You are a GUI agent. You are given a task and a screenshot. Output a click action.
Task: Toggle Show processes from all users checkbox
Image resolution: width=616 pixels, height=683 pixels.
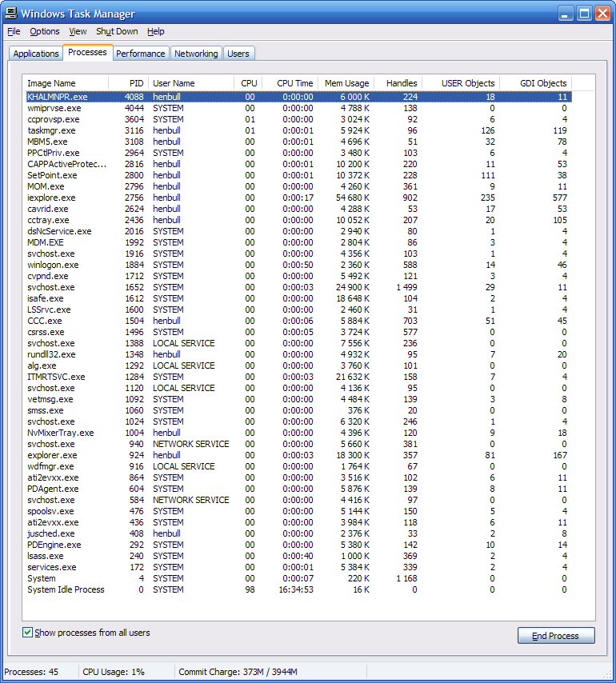[x=27, y=632]
